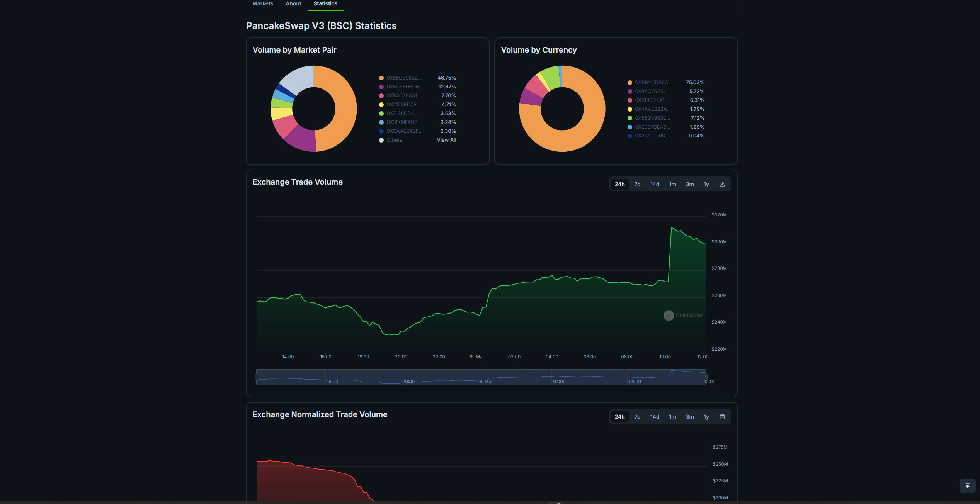
Task: Click the back-to-top arrow button
Action: [967, 486]
